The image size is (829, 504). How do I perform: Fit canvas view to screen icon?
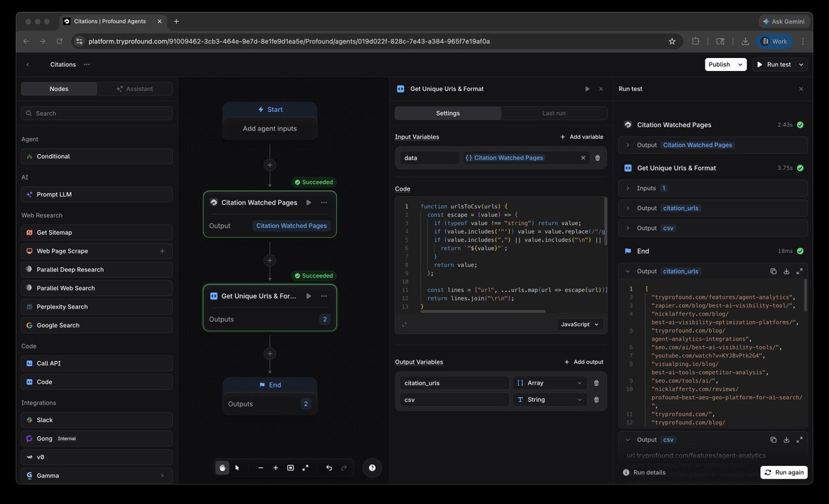click(291, 467)
